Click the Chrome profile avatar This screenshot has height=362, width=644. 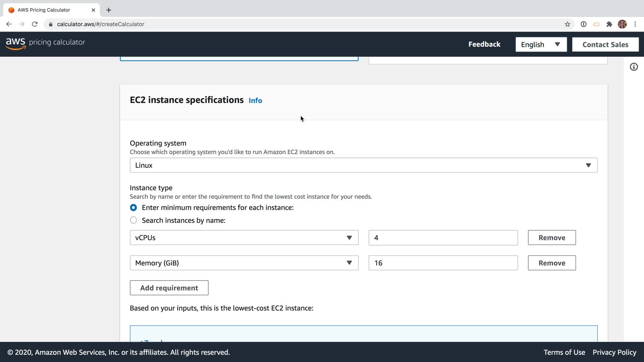622,24
